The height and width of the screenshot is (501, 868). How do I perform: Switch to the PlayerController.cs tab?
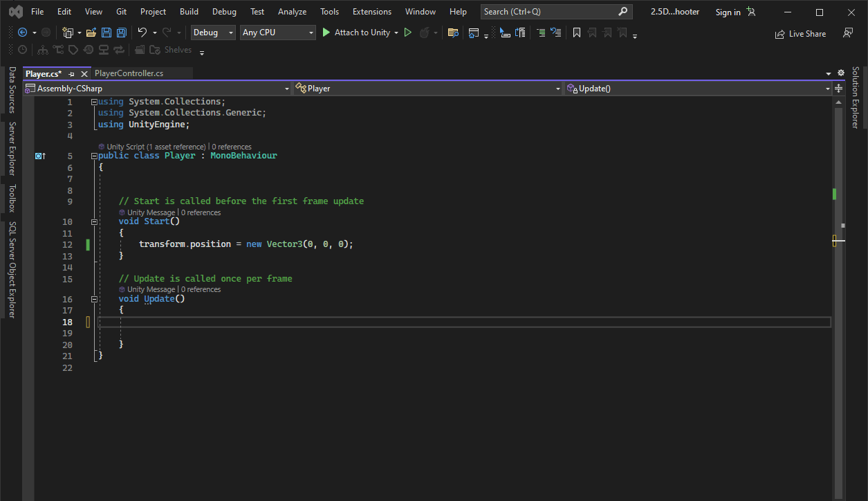129,73
